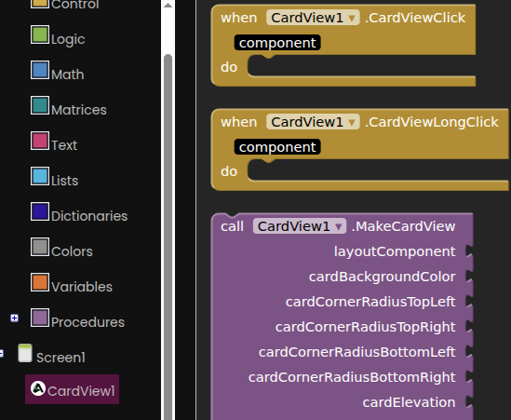511x420 pixels.
Task: Open CardView1 dropdown in MakeCardView block
Action: click(x=300, y=226)
